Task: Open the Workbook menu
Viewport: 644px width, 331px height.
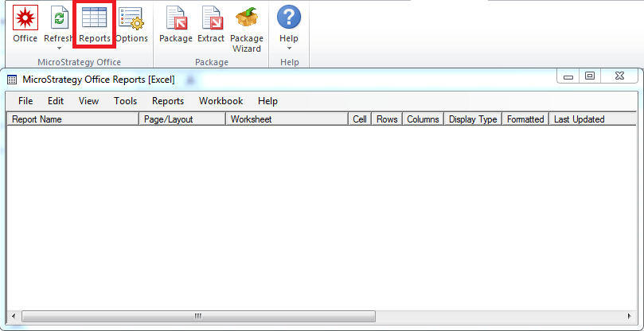Action: 221,101
